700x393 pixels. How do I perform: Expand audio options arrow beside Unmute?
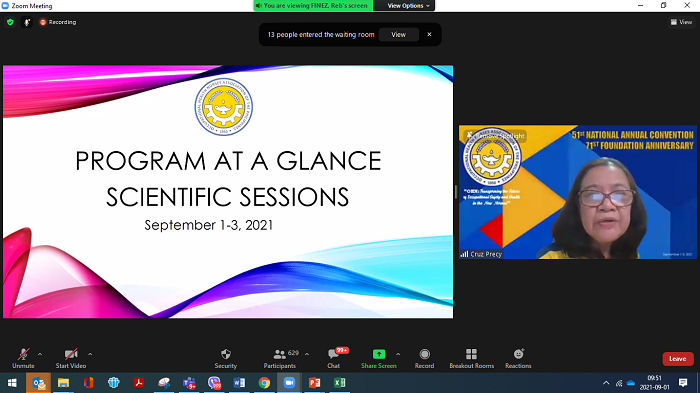coord(40,354)
